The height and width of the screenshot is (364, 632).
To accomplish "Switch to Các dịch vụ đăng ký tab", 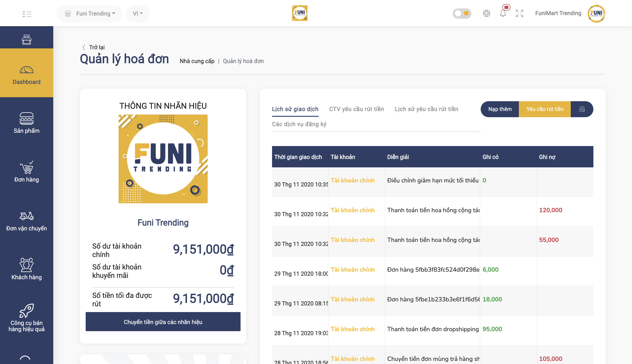I will coord(299,124).
